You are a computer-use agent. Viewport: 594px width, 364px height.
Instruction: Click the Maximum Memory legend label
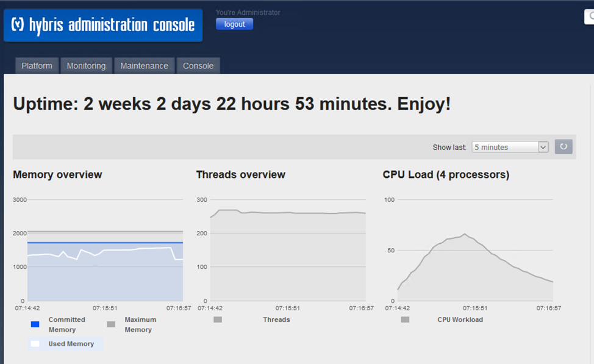[140, 324]
